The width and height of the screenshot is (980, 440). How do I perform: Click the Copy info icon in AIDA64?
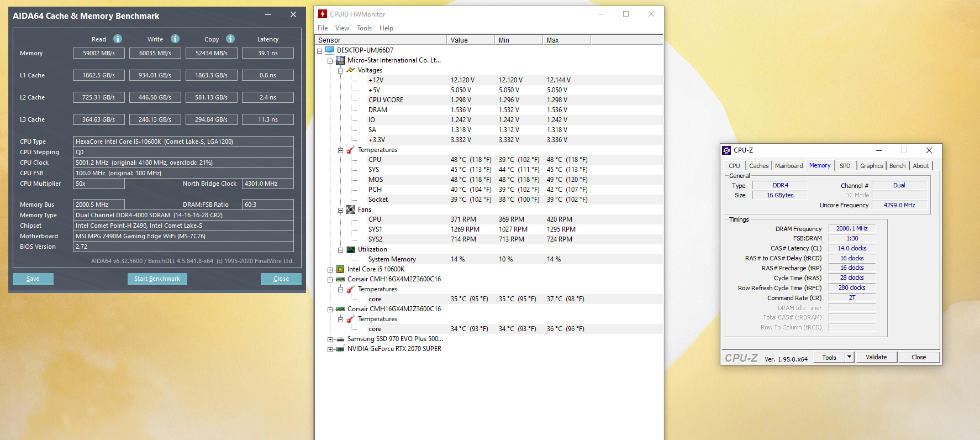(x=230, y=39)
